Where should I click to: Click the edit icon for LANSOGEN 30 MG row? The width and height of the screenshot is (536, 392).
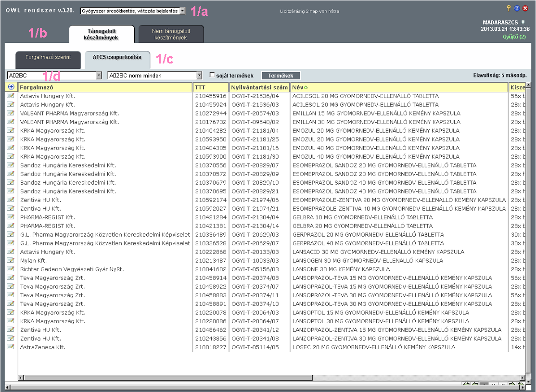(11, 260)
